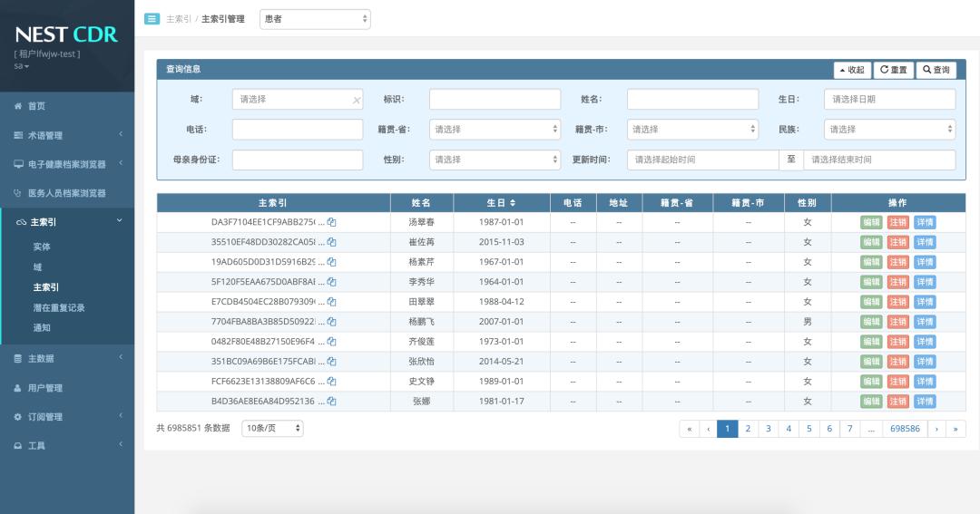Click birthday cell 2015-11-03
This screenshot has width=980, height=514.
(x=501, y=242)
